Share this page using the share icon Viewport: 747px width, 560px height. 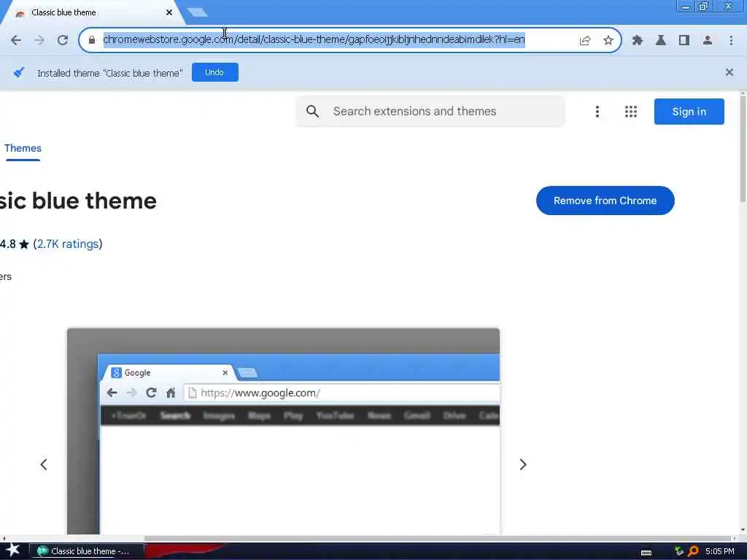coord(585,41)
